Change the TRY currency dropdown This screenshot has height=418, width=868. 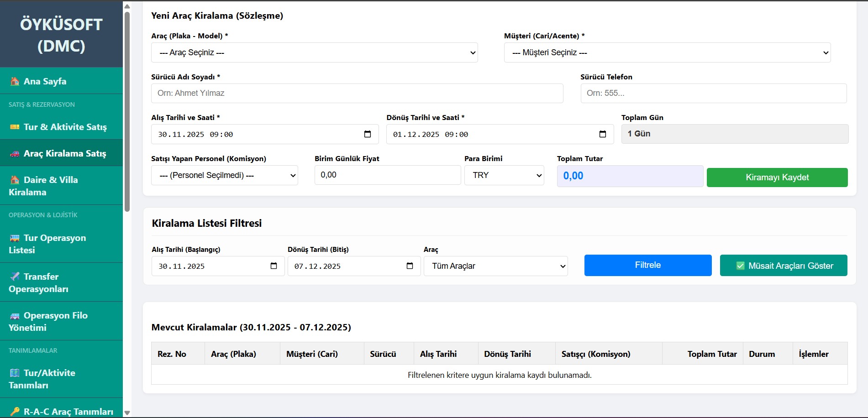[x=504, y=175]
